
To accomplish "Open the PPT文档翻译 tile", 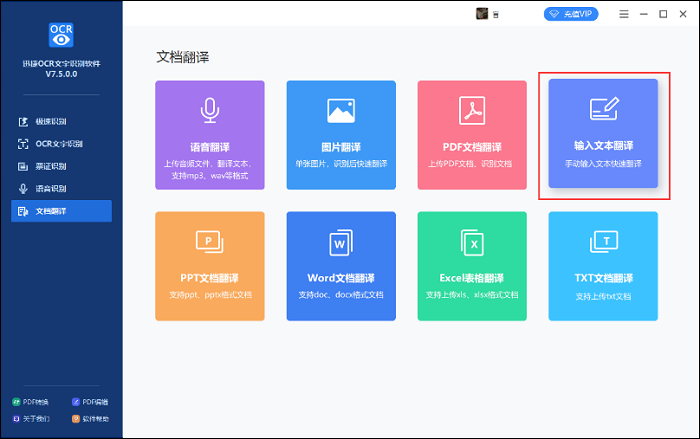I will [x=210, y=265].
